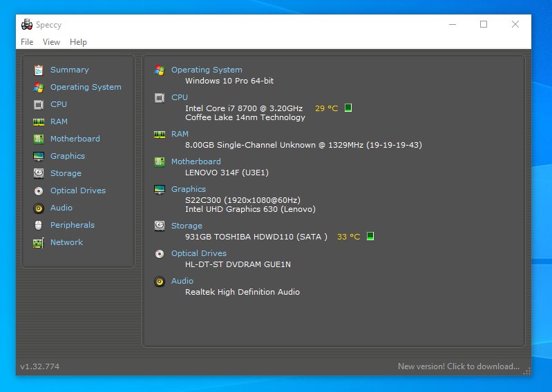Viewport: 552px width, 392px height.
Task: Show Graphics details from sidebar
Action: click(x=68, y=156)
